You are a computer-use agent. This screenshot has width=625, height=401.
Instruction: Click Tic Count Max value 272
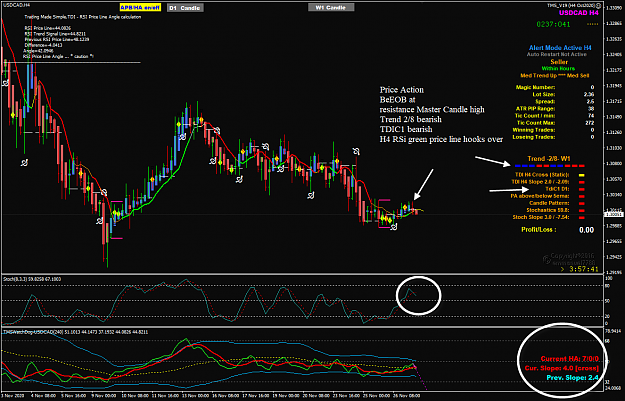tap(590, 123)
